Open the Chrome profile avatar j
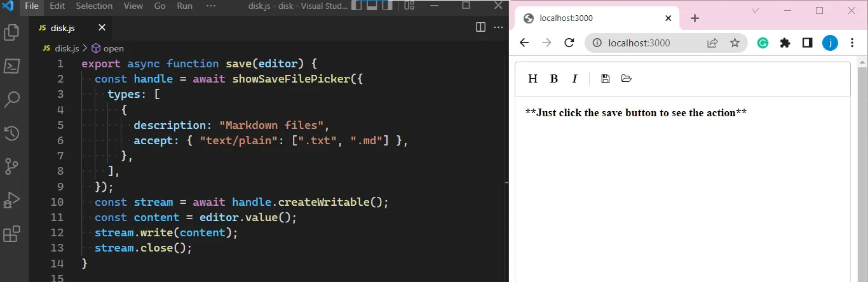Viewport: 868px width, 282px height. click(830, 43)
